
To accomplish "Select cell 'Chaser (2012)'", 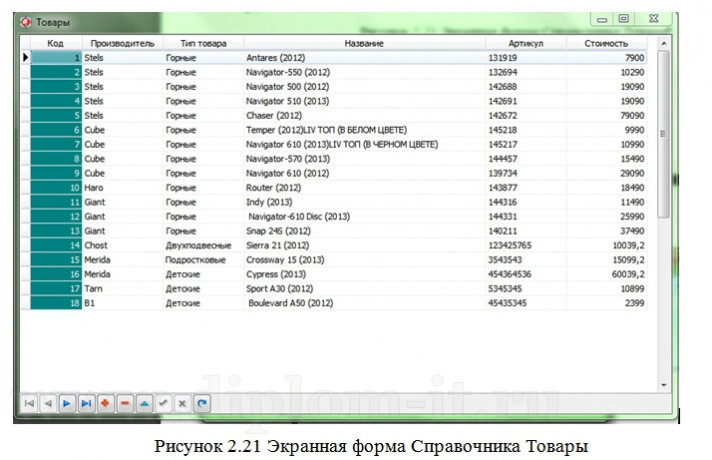I will pyautogui.click(x=364, y=115).
